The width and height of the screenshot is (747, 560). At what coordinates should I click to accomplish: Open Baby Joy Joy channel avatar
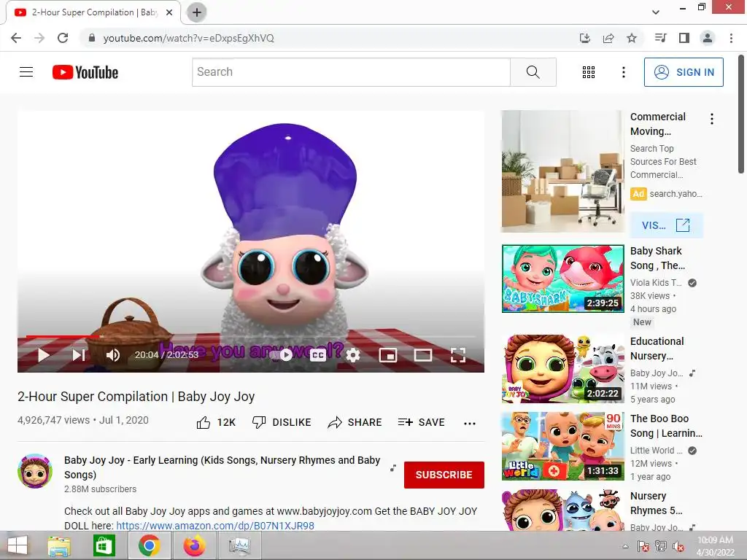tap(35, 471)
